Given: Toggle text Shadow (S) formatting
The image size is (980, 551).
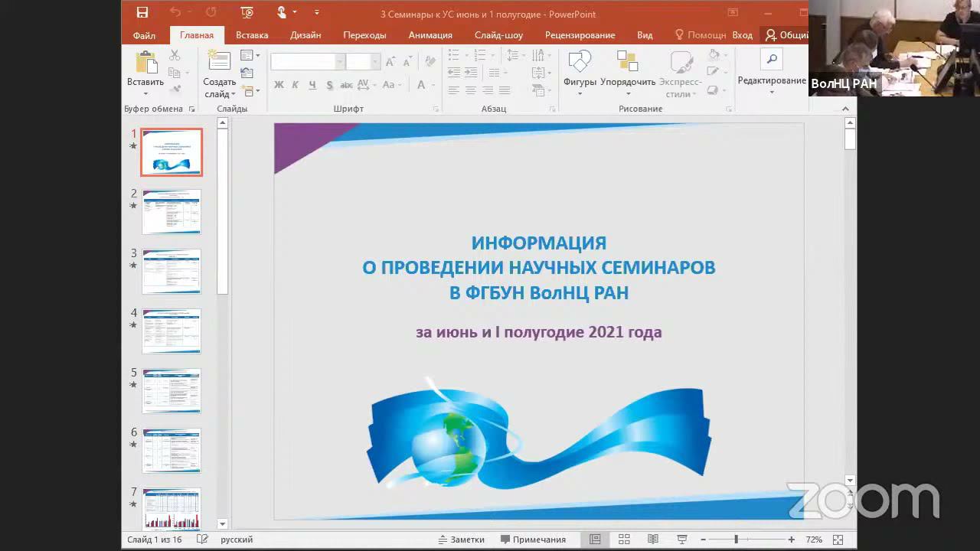Looking at the screenshot, I should click(x=329, y=85).
